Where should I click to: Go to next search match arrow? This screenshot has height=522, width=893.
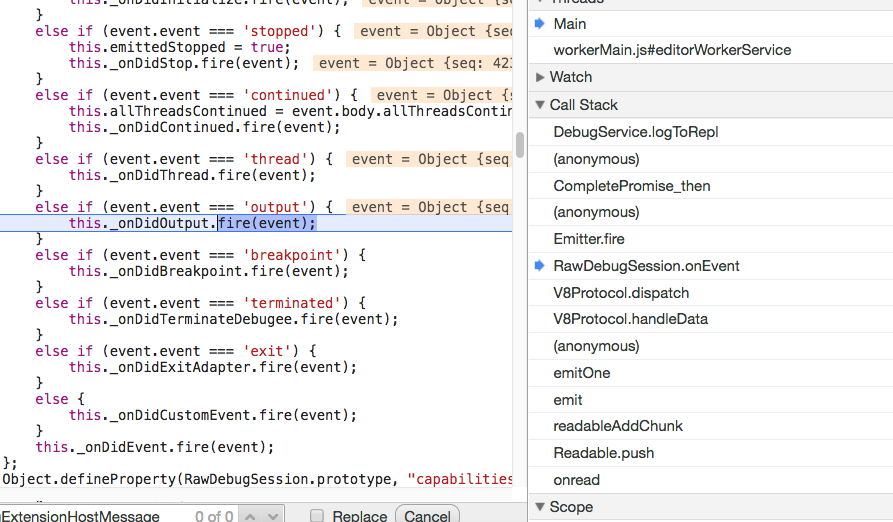273,516
